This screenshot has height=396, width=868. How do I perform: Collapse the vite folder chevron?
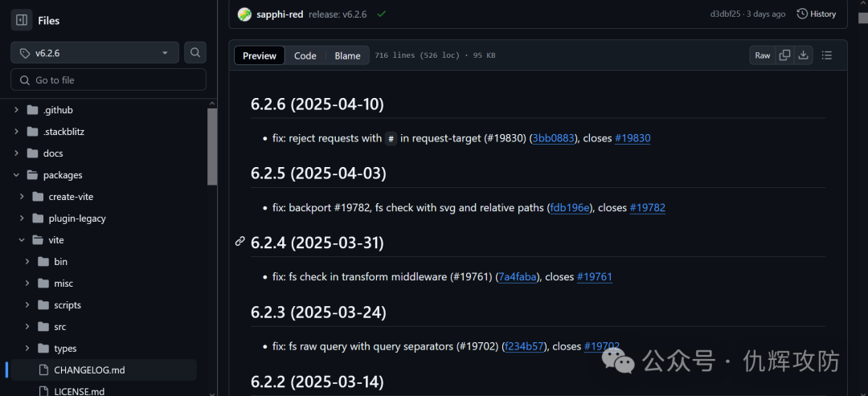(x=23, y=240)
